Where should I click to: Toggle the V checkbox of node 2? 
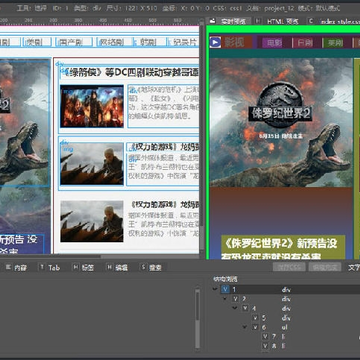[x=236, y=299]
